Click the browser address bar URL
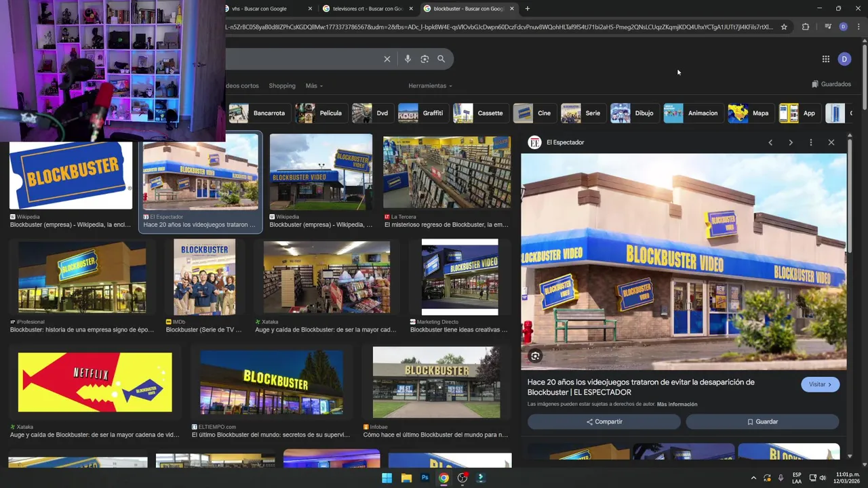Viewport: 868px width, 488px height. point(498,27)
